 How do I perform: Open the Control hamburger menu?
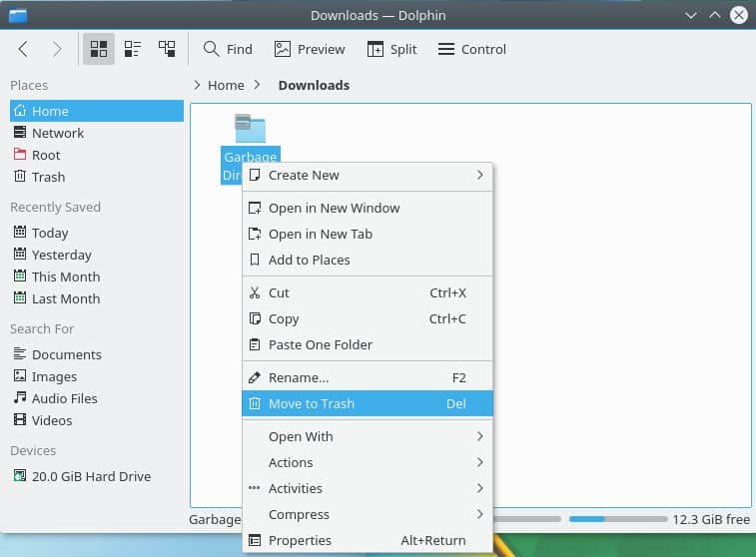pyautogui.click(x=472, y=49)
